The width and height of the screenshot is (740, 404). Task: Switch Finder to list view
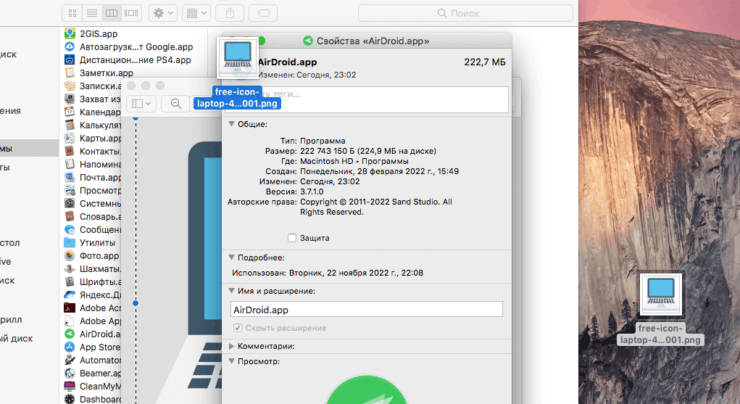89,14
